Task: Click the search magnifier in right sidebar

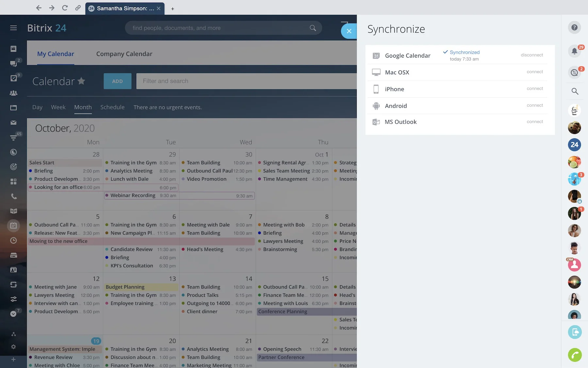Action: (575, 91)
